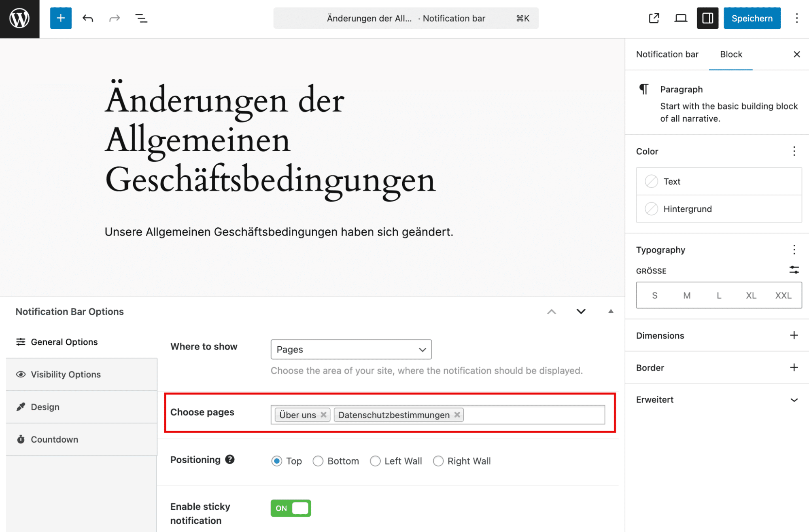Click the view post external link icon
809x532 pixels.
point(654,18)
